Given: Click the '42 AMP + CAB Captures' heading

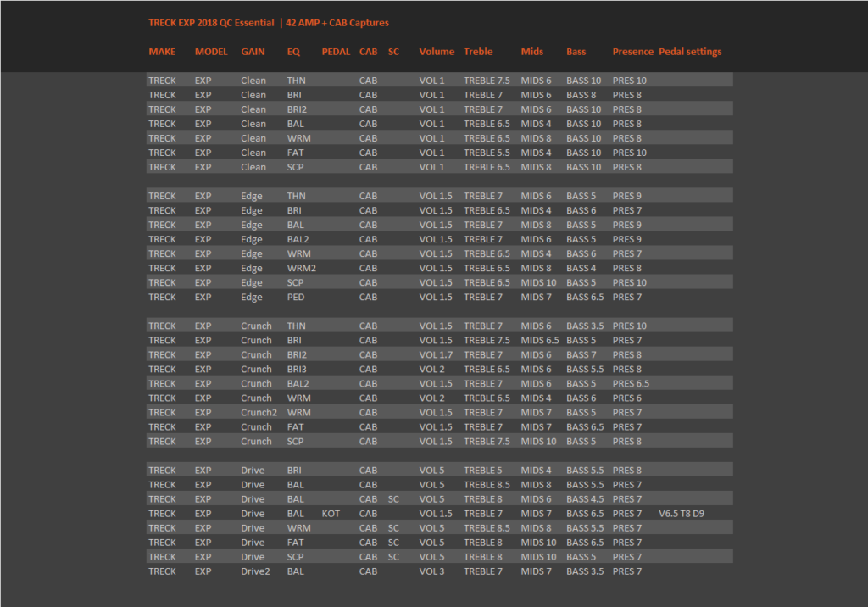Looking at the screenshot, I should tap(337, 23).
